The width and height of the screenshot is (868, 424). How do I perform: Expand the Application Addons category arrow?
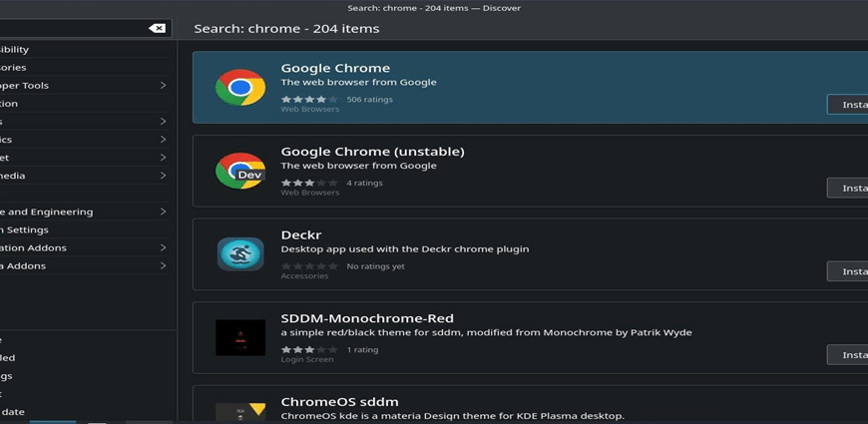[163, 248]
